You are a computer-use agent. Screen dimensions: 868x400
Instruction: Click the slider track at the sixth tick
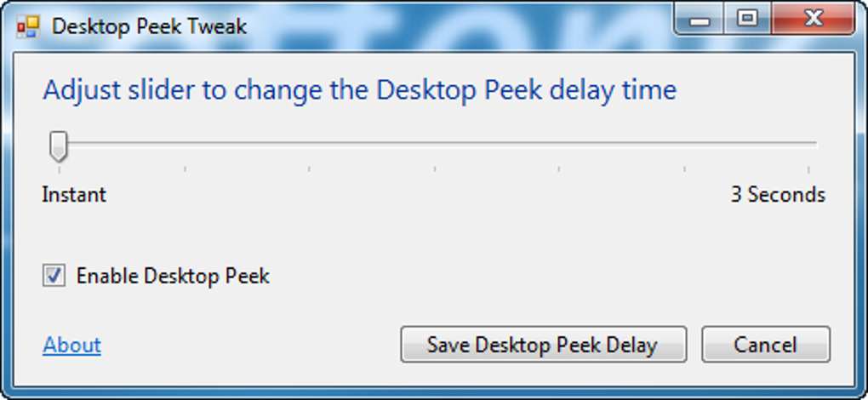(x=684, y=145)
